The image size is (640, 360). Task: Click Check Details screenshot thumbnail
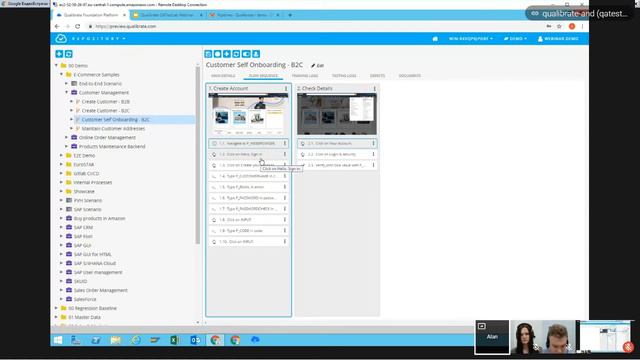[x=337, y=114]
